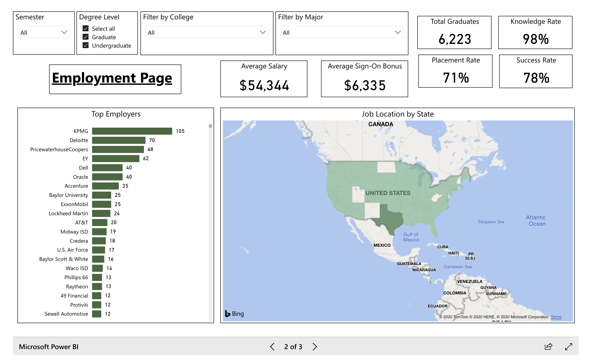The height and width of the screenshot is (364, 591).
Task: Expand the Filter by Major dropdown
Action: click(341, 32)
